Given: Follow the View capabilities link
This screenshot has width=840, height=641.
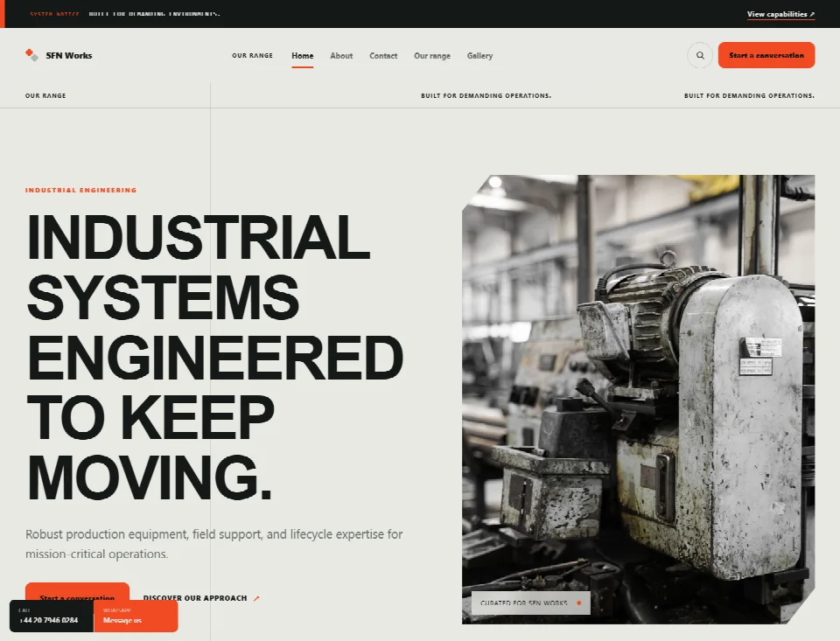Looking at the screenshot, I should (x=780, y=15).
